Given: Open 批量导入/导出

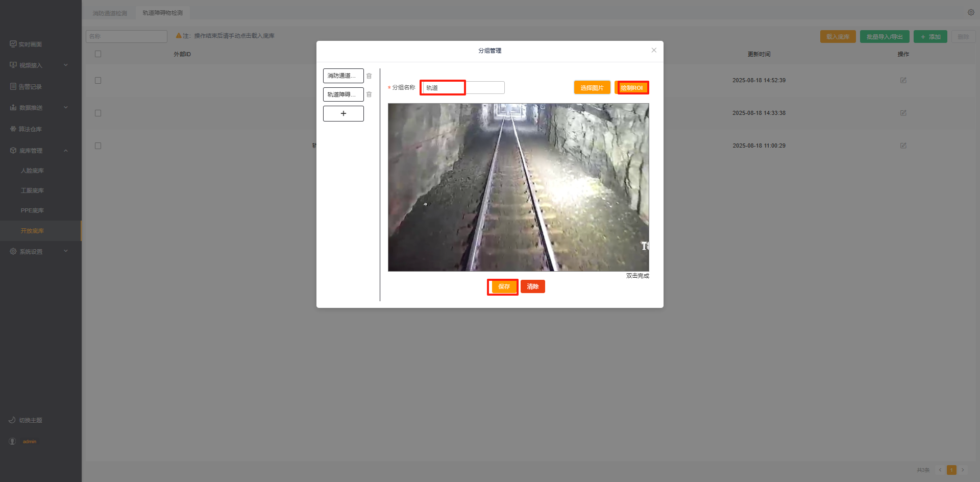Looking at the screenshot, I should pos(885,37).
